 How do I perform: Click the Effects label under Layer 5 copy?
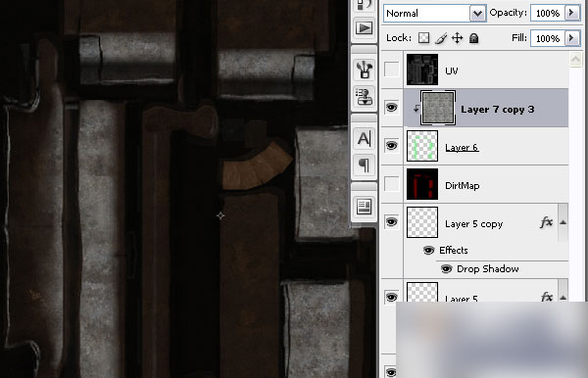(454, 250)
